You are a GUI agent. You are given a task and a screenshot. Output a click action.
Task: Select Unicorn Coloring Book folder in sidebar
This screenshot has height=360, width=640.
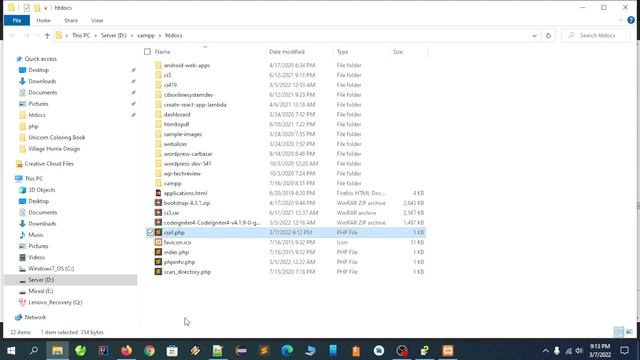tap(56, 138)
